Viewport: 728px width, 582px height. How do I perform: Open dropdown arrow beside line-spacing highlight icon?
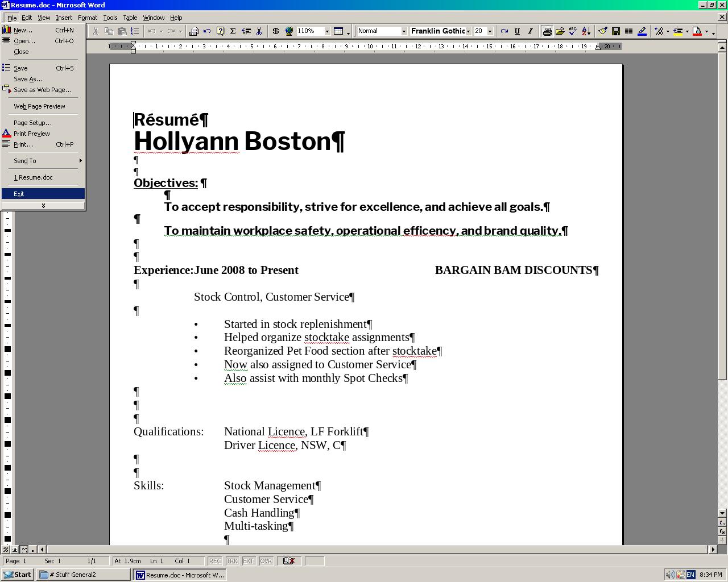coord(687,31)
